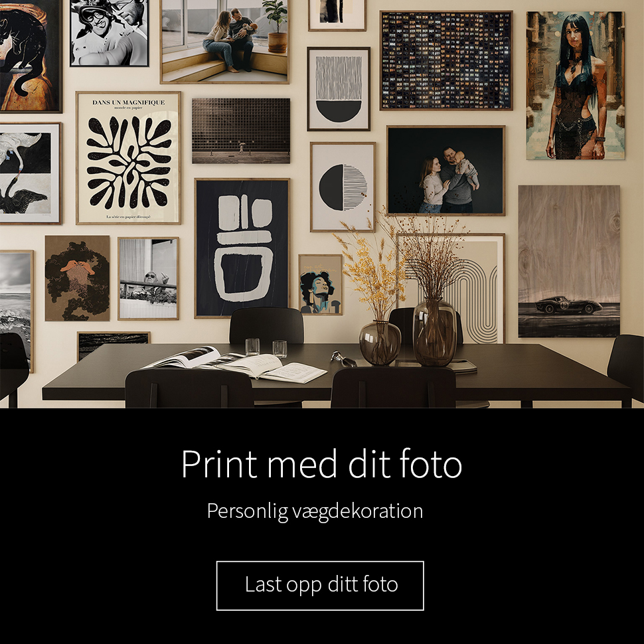Select the curly hair brown illustration
The image size is (644, 644).
[77, 278]
